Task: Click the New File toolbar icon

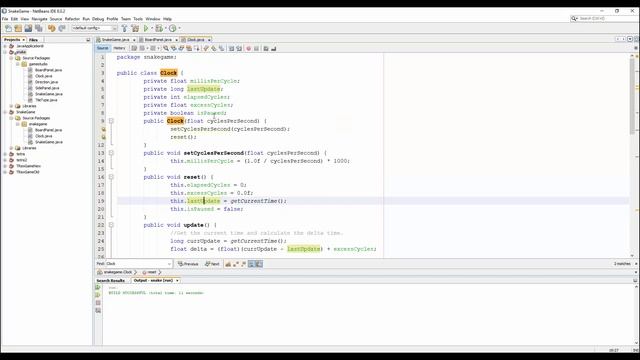Action: pyautogui.click(x=8, y=28)
